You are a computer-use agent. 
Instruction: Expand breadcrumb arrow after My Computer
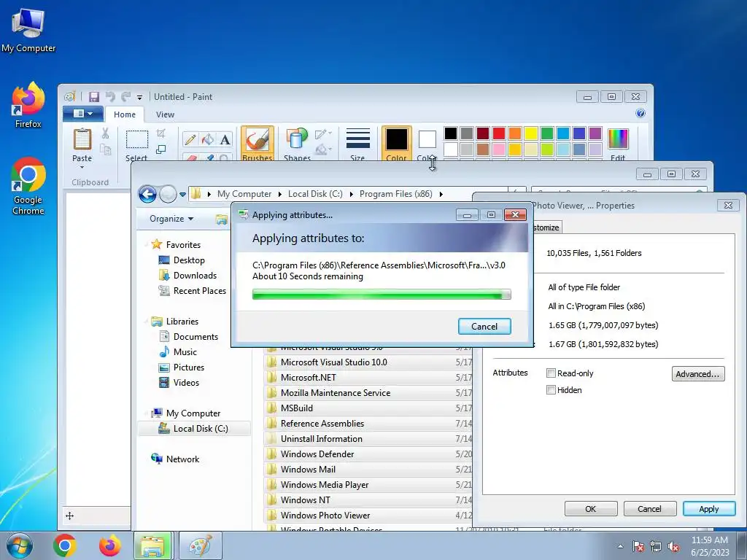tap(280, 194)
